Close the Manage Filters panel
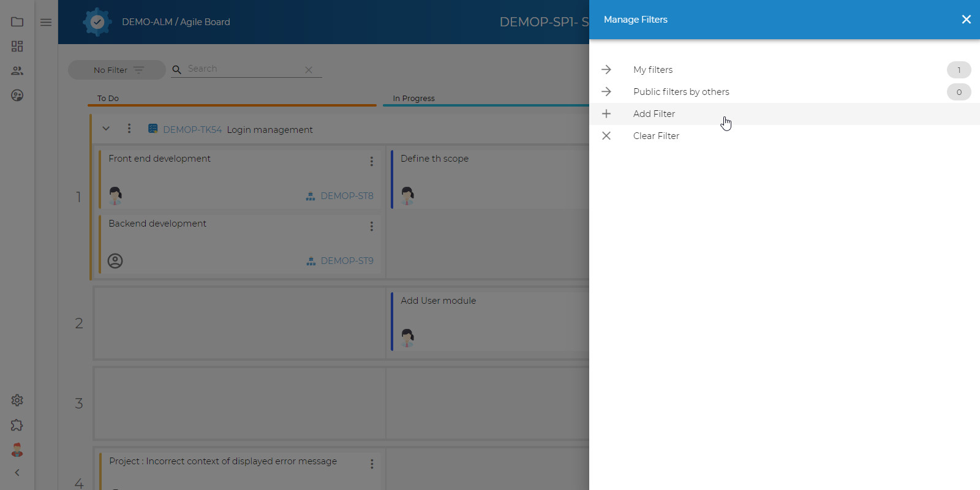Image resolution: width=980 pixels, height=490 pixels. tap(967, 20)
